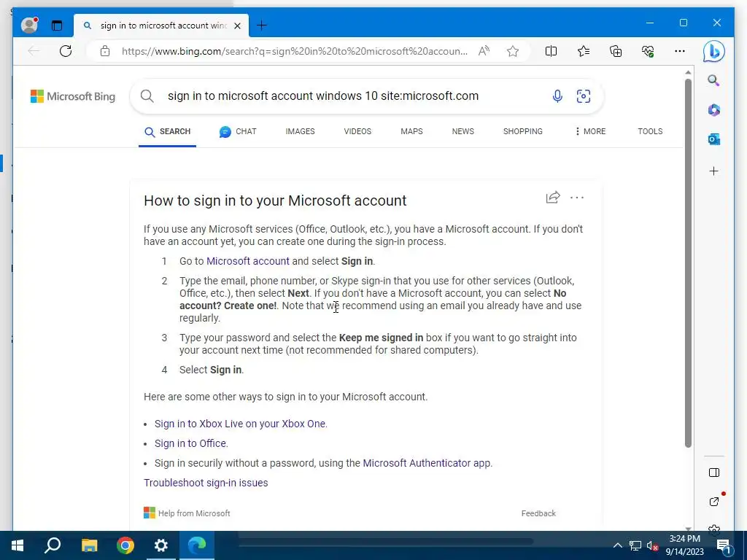Viewport: 747px width, 560px height.
Task: Open Troubleshoot sign-in issues link
Action: click(206, 483)
